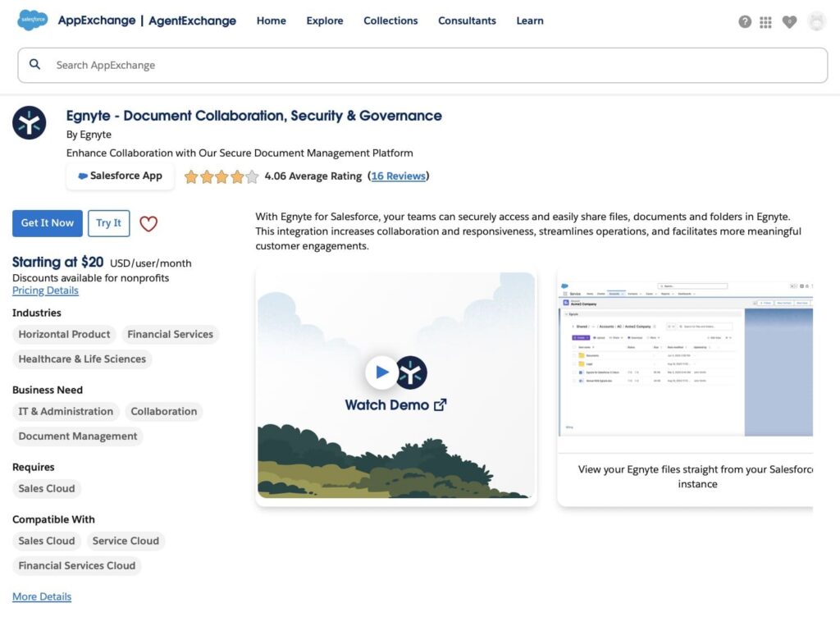
Task: Click 'Discounts available for nonprofits' text
Action: 90,278
